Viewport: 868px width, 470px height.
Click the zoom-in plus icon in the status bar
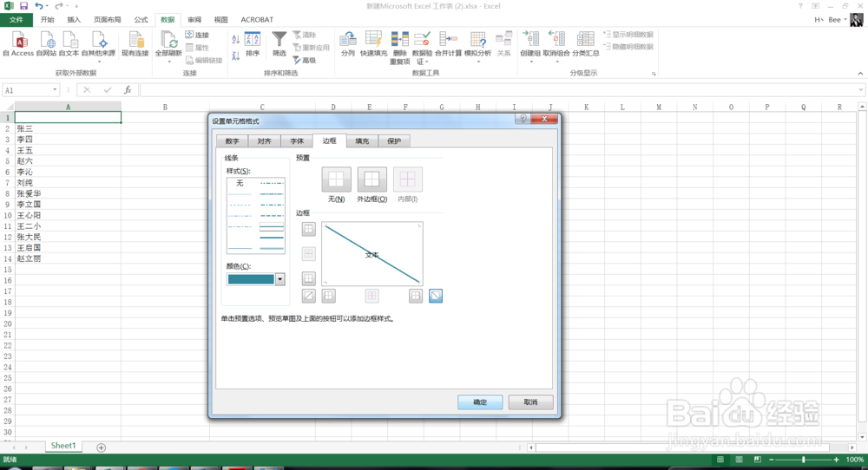(837, 460)
